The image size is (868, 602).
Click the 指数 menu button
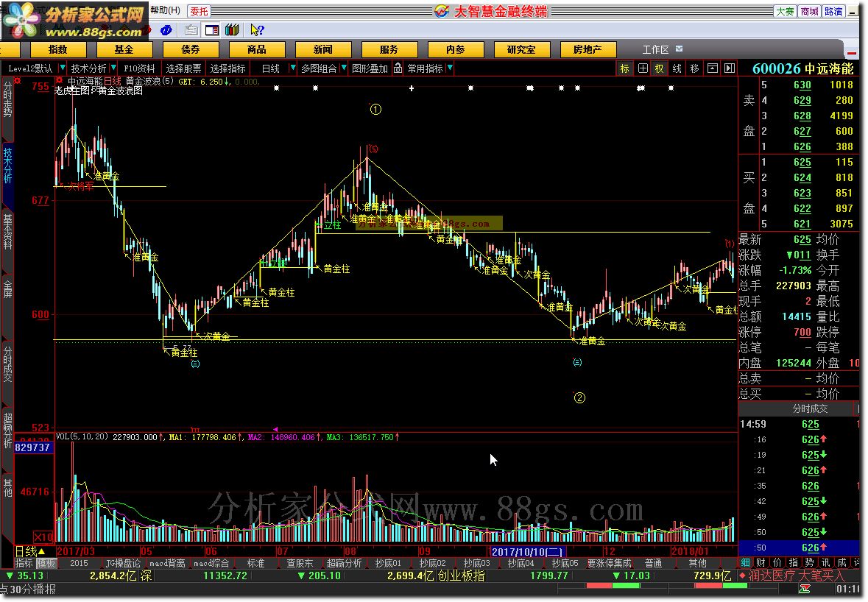pyautogui.click(x=57, y=50)
